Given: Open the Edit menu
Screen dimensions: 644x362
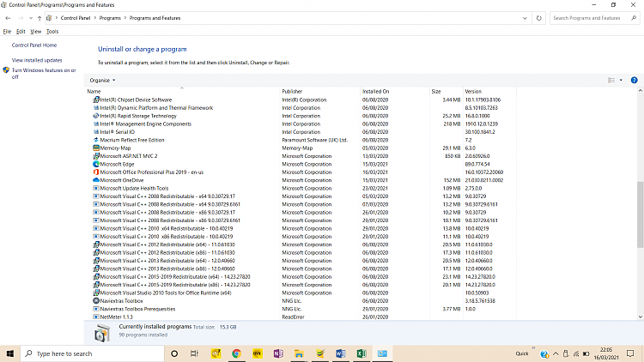Looking at the screenshot, I should (x=21, y=32).
